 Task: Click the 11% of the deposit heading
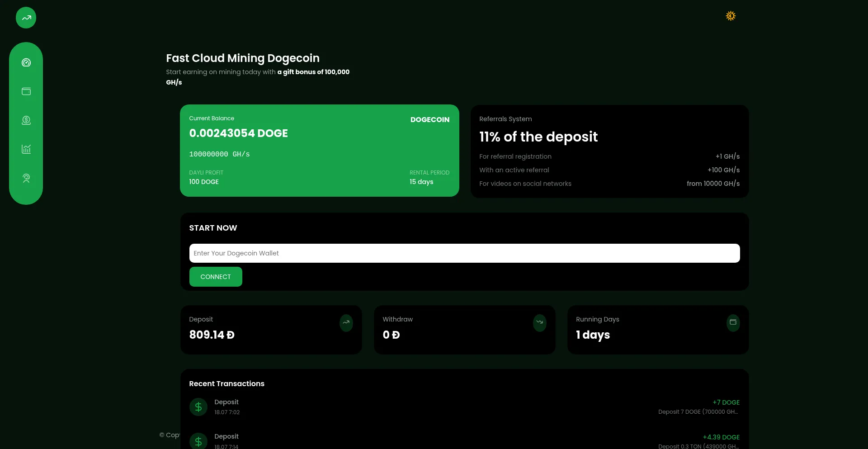pyautogui.click(x=538, y=137)
